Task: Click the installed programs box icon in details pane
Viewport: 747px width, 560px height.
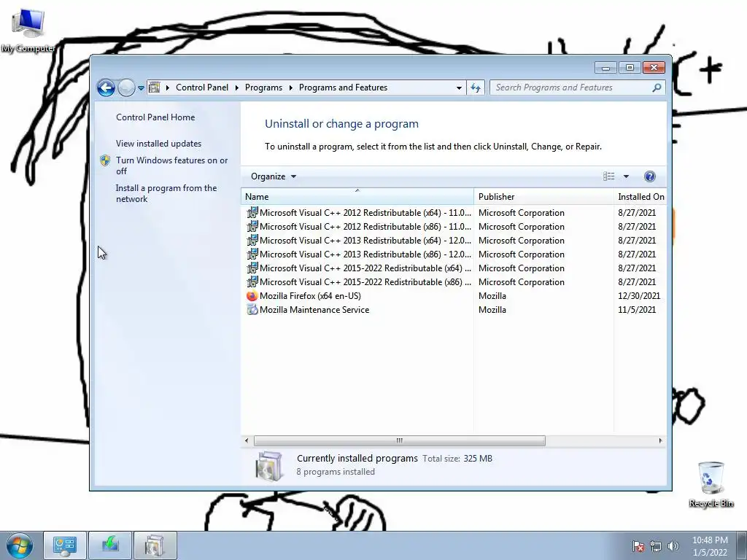Action: point(269,466)
